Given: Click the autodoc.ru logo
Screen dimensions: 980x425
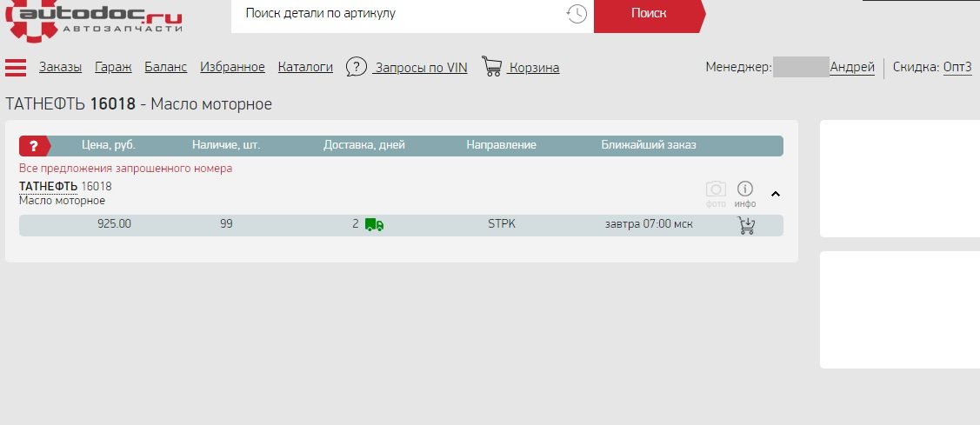Looking at the screenshot, I should pyautogui.click(x=94, y=20).
